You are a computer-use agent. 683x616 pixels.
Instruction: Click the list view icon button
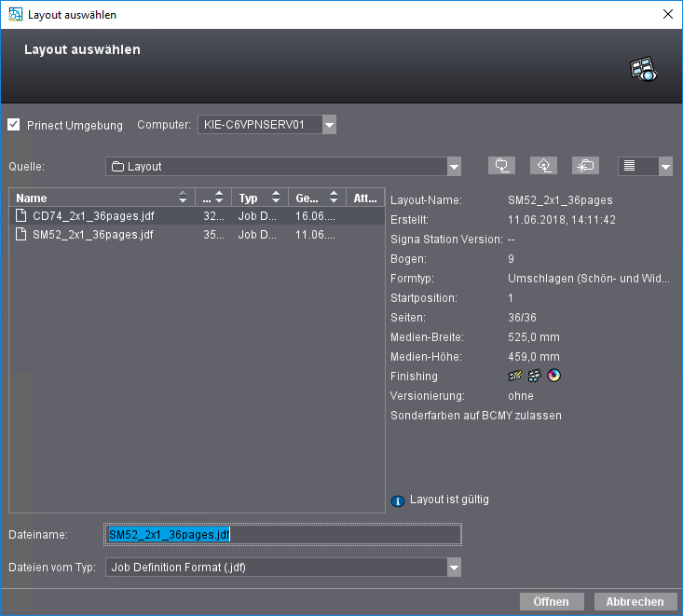pyautogui.click(x=630, y=166)
